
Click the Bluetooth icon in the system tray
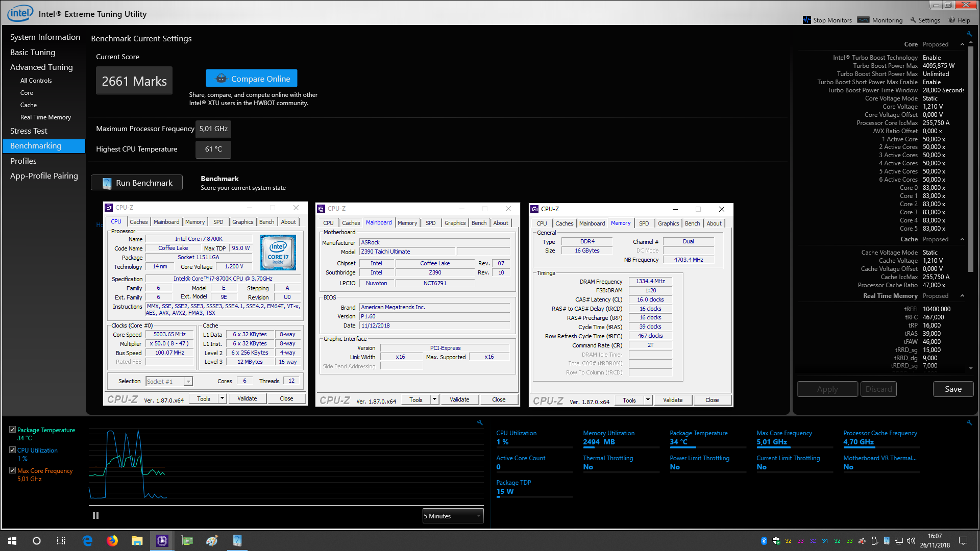(764, 541)
